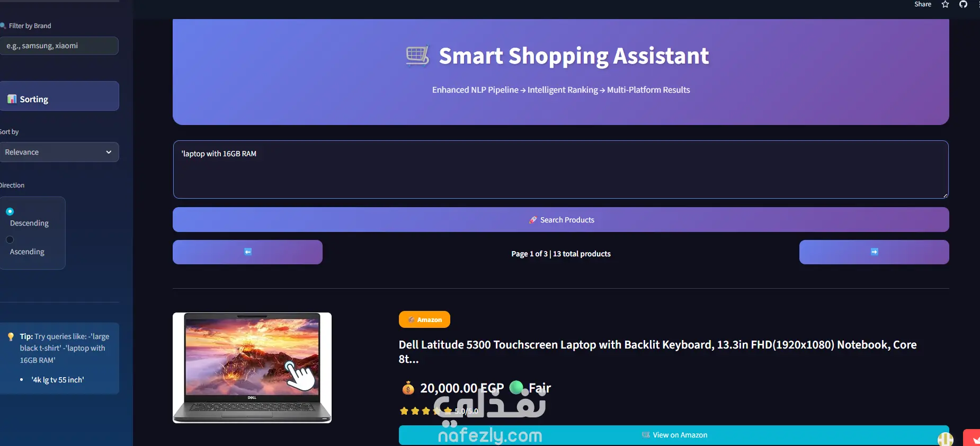Image resolution: width=980 pixels, height=446 pixels.
Task: Click the Search Products button
Action: (560, 220)
